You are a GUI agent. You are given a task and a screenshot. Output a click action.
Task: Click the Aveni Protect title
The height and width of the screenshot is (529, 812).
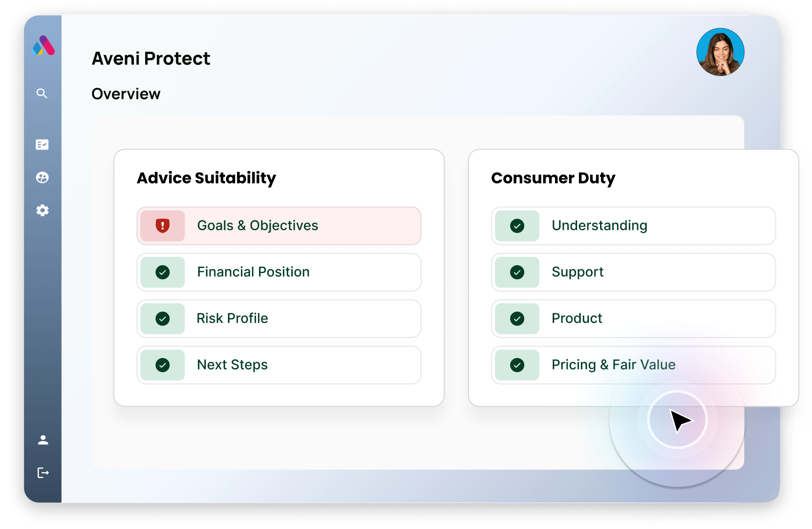[151, 59]
